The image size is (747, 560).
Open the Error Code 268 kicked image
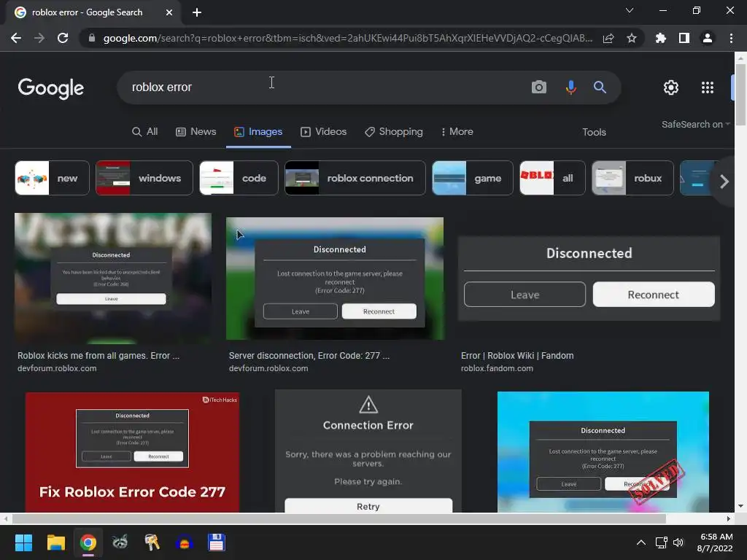113,278
